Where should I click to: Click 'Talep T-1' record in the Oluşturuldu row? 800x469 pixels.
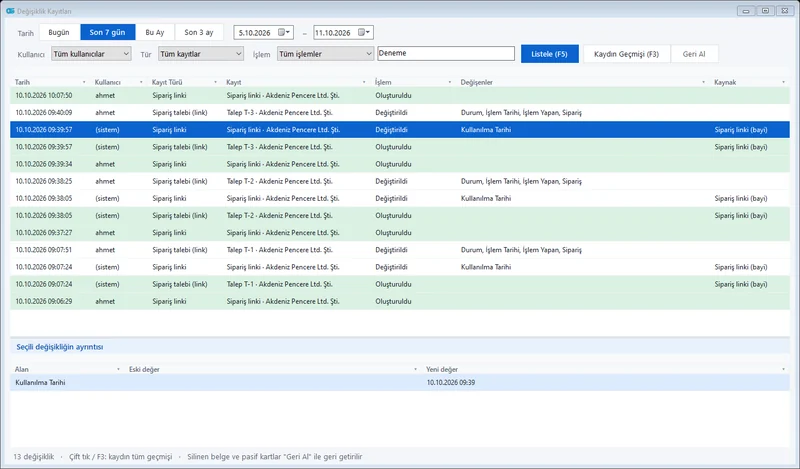click(x=280, y=284)
